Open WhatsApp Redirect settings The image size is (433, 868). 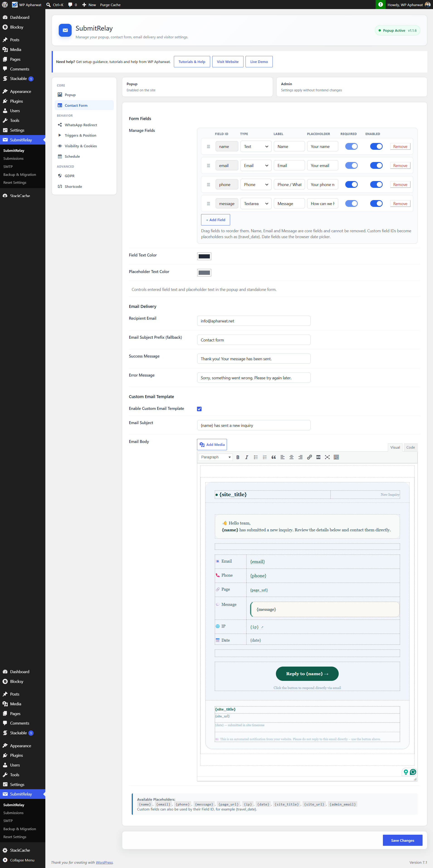click(84, 125)
